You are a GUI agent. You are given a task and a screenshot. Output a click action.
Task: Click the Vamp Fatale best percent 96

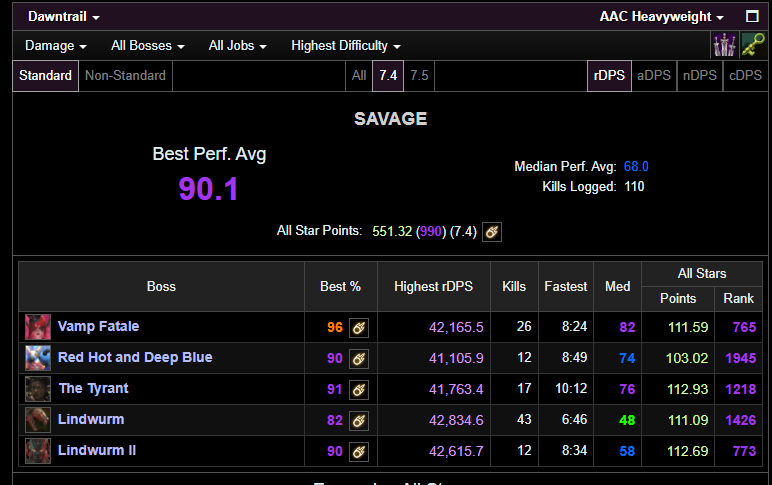(x=335, y=327)
